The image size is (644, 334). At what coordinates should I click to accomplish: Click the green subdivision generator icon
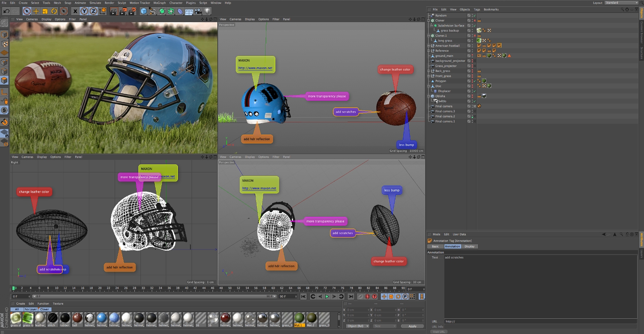coord(162,11)
